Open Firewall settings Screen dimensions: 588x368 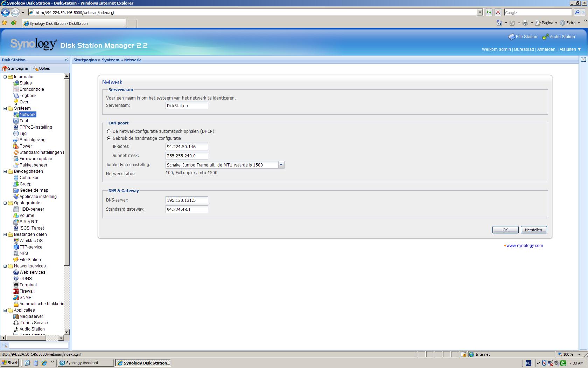click(27, 291)
